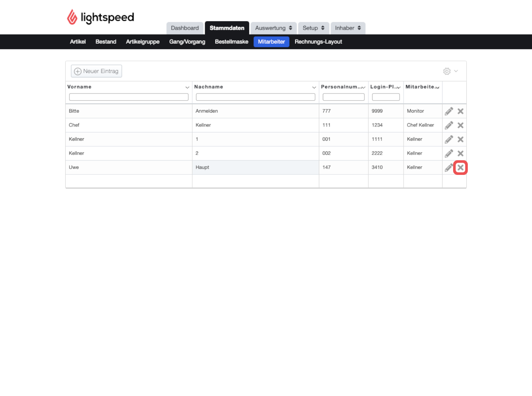Sort by the Nachname column header
Screen dimensions: 532x396
coord(209,87)
